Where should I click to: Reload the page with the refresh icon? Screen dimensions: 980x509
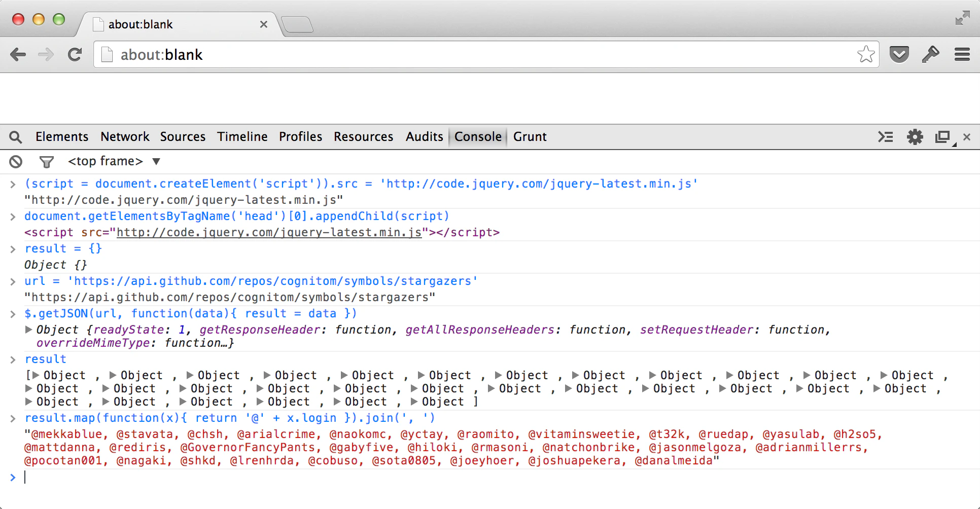[x=75, y=54]
